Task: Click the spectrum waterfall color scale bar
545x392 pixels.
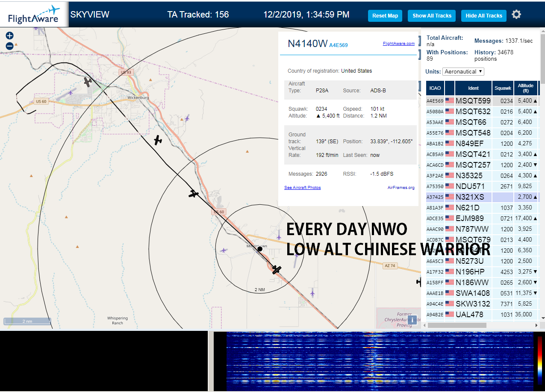Action: [x=540, y=361]
